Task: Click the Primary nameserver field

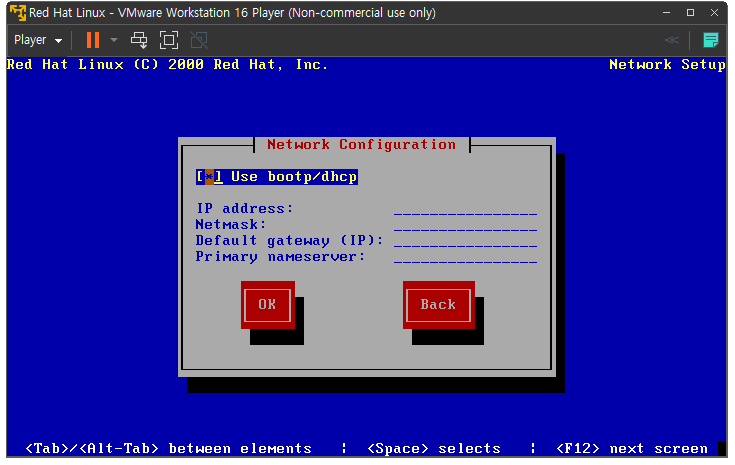Action: click(465, 257)
